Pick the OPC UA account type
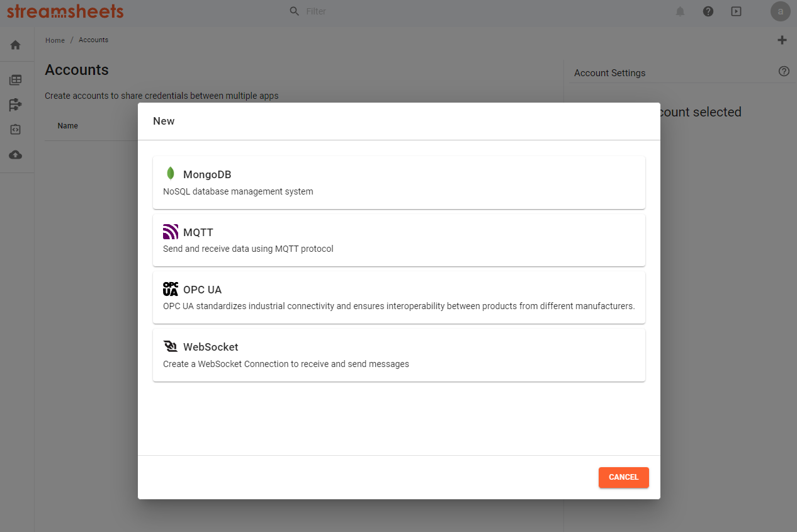This screenshot has width=797, height=532. click(x=399, y=297)
